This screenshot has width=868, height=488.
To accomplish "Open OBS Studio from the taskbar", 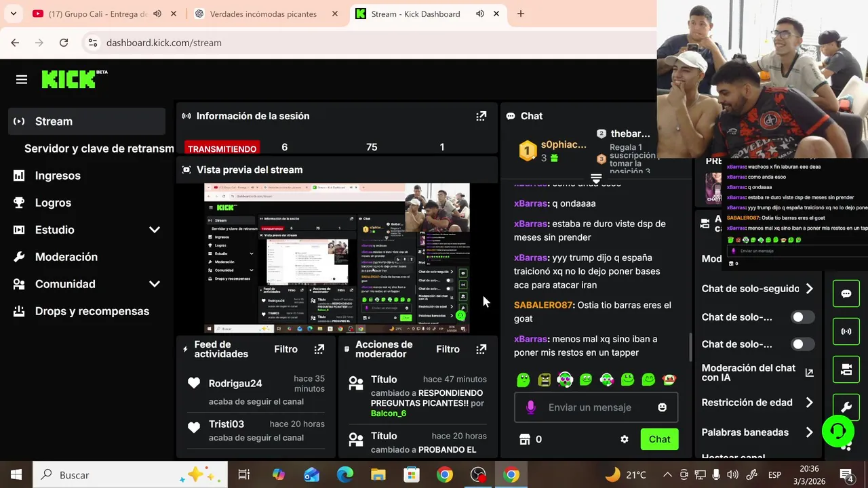I will [479, 475].
